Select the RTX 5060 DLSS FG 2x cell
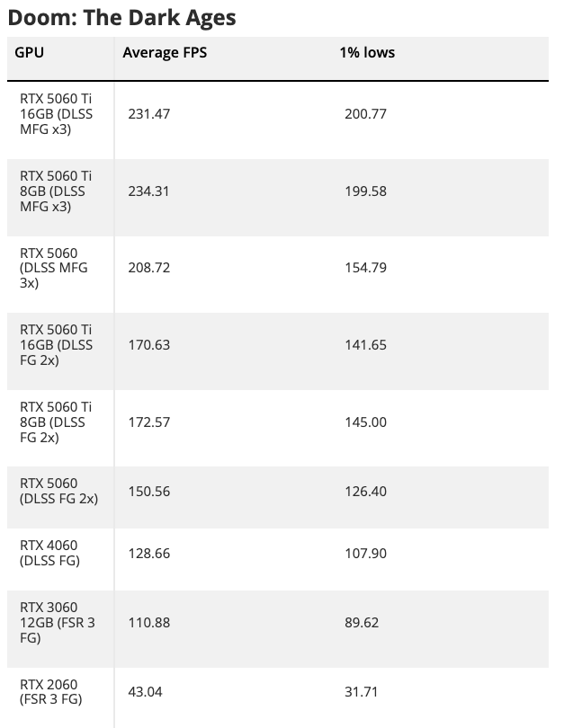This screenshot has width=564, height=728. coord(58,491)
